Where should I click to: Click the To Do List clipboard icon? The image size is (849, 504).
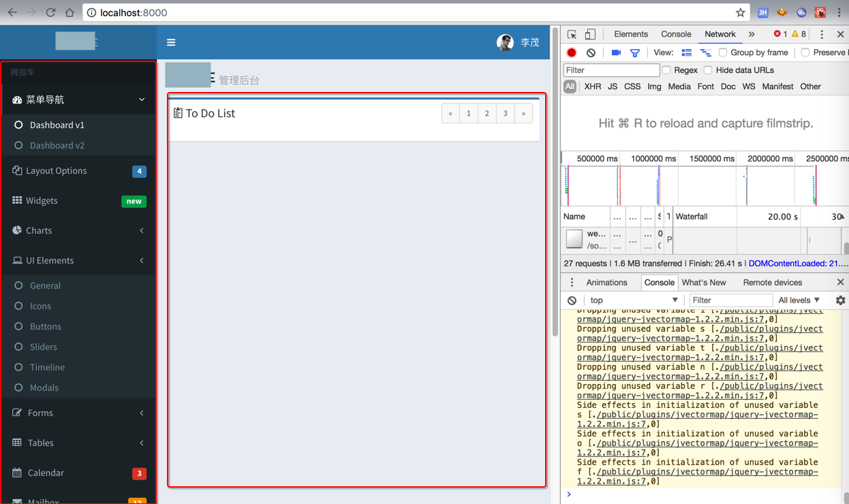(178, 113)
